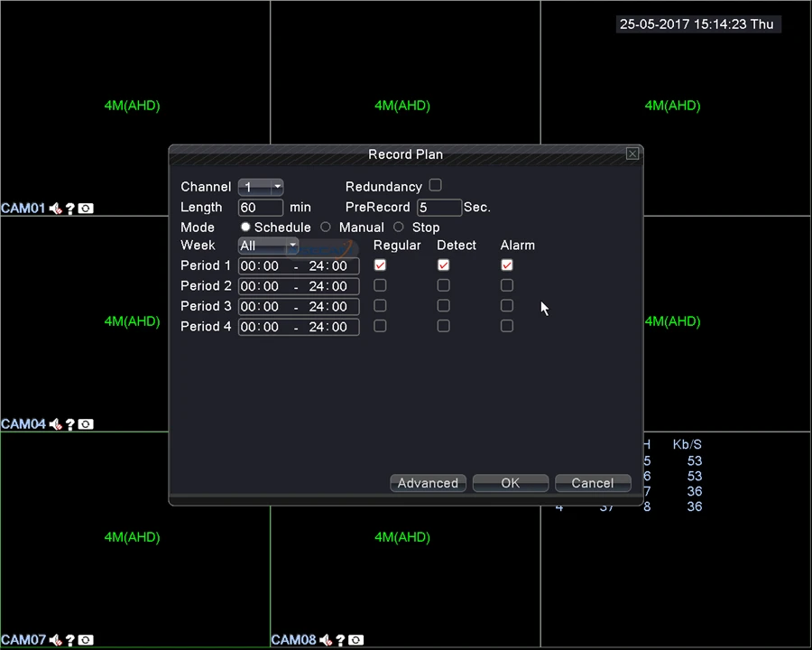Check Alarm for Period 2
812x650 pixels.
click(507, 285)
